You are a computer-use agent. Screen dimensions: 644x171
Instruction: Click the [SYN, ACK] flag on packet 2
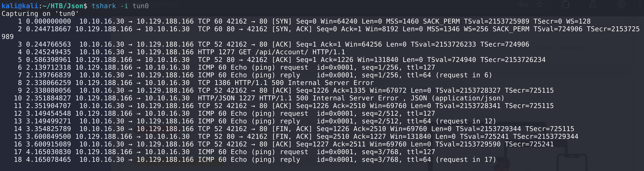(292, 29)
